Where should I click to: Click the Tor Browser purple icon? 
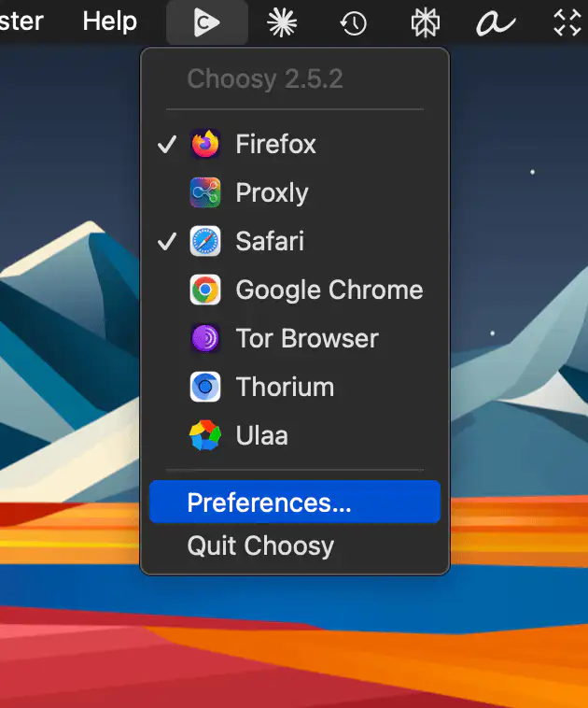(205, 338)
